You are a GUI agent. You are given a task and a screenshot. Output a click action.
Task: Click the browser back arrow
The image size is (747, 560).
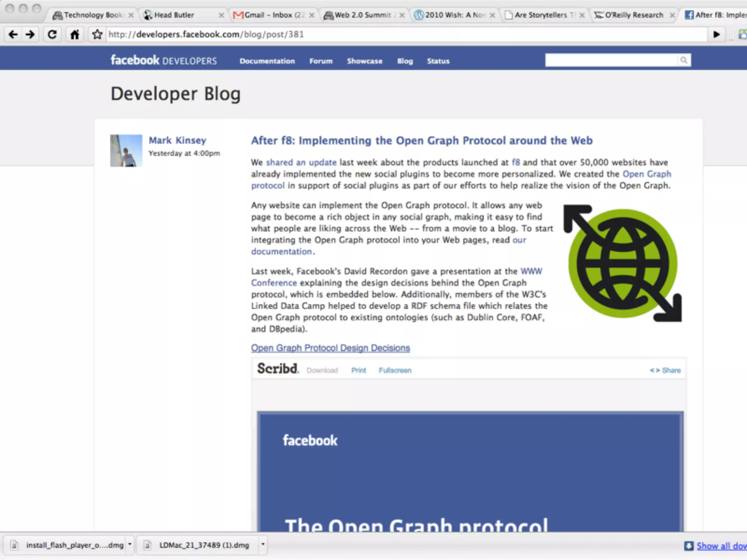point(13,35)
